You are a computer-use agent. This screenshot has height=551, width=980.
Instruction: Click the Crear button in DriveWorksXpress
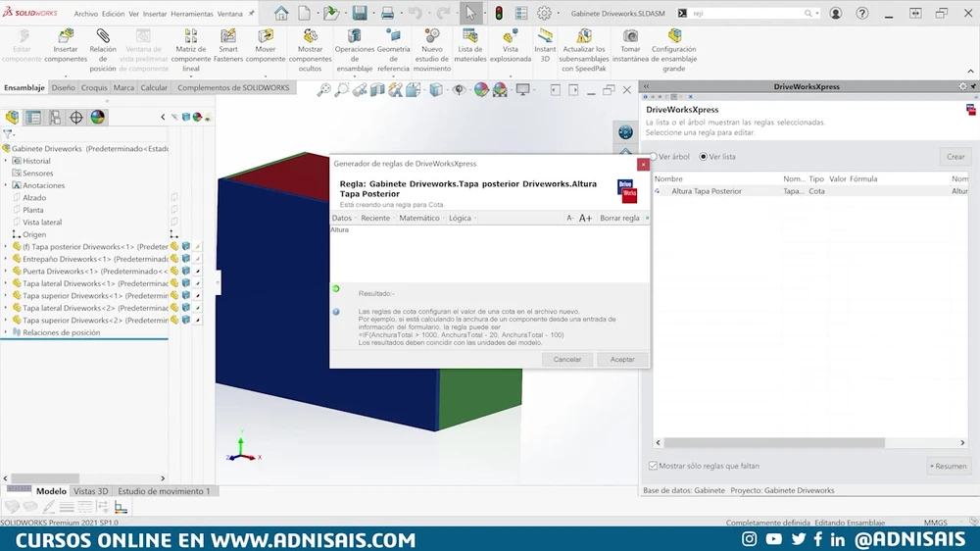pos(955,156)
